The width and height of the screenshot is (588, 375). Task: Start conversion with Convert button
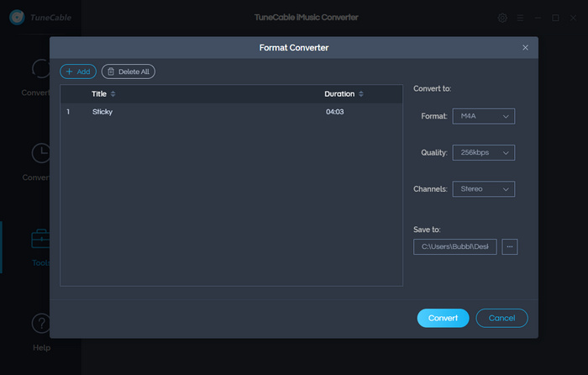click(443, 318)
